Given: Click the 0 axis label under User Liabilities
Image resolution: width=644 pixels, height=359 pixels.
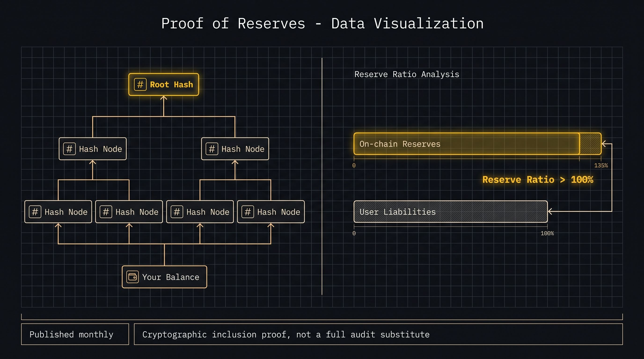Looking at the screenshot, I should 354,233.
